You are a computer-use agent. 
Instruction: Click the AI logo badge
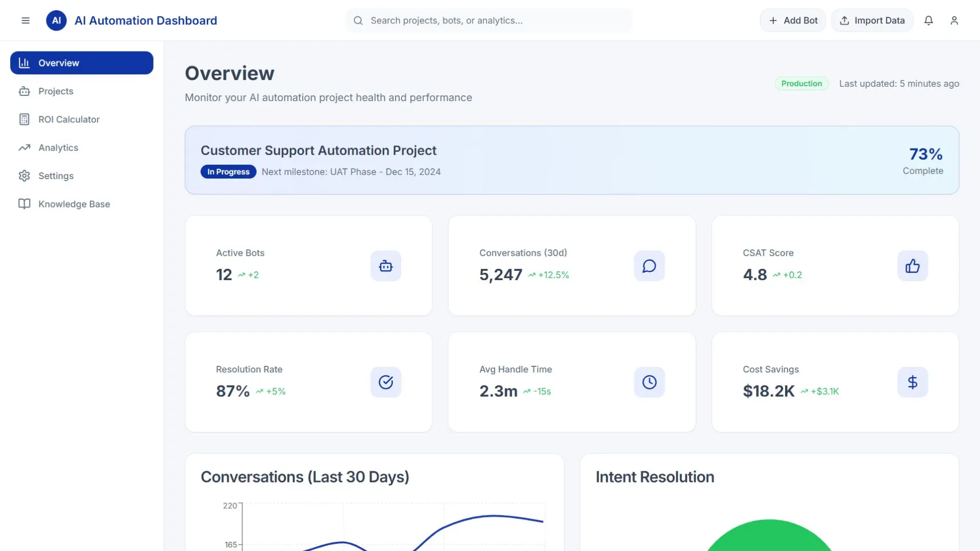(x=56, y=20)
